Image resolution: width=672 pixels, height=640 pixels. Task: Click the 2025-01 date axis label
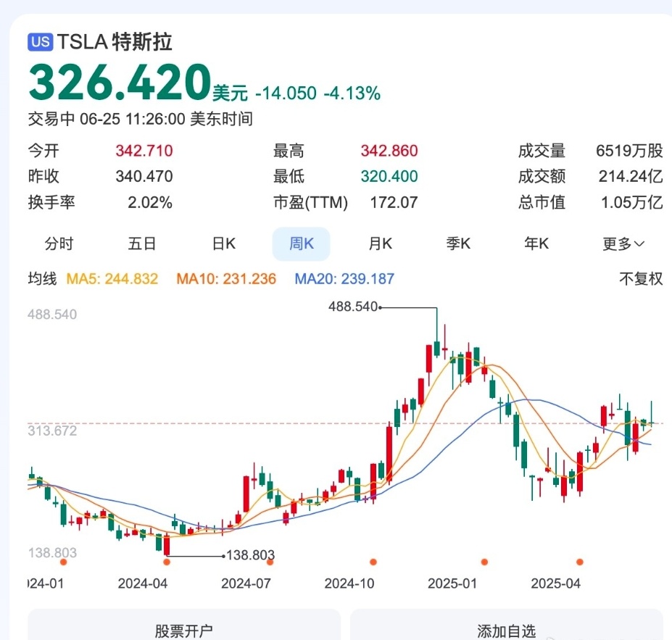(x=452, y=583)
